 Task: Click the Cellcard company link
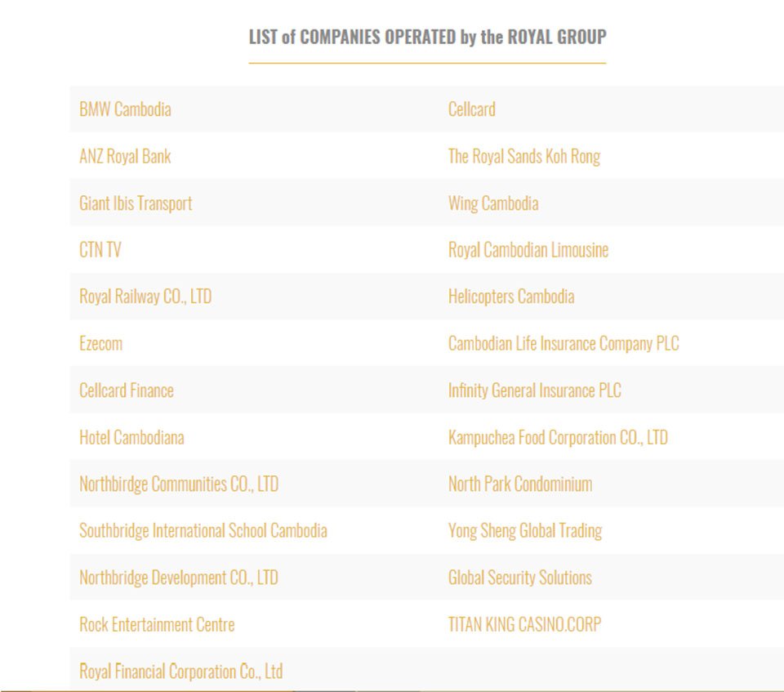click(x=471, y=109)
